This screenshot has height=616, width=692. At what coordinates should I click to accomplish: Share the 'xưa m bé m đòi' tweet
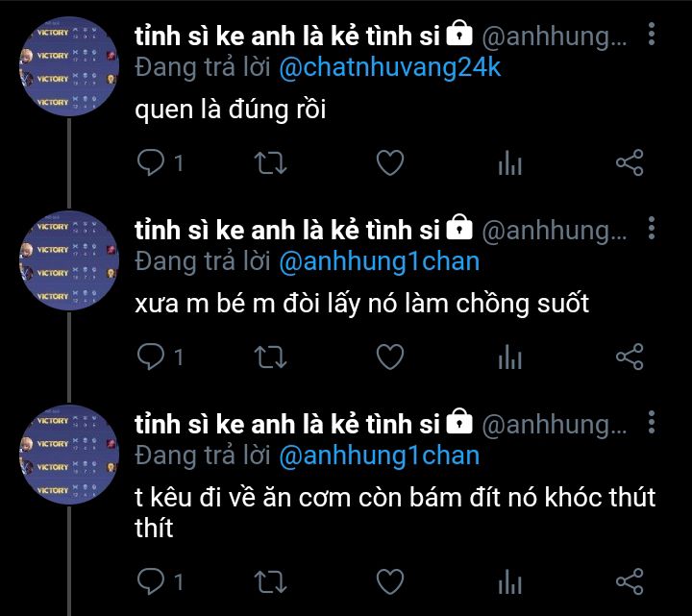[630, 357]
